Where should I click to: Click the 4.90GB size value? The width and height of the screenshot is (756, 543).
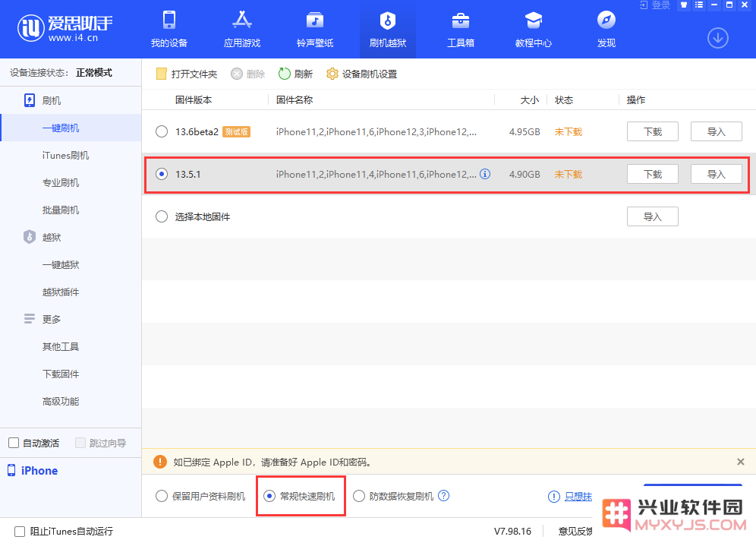(524, 174)
